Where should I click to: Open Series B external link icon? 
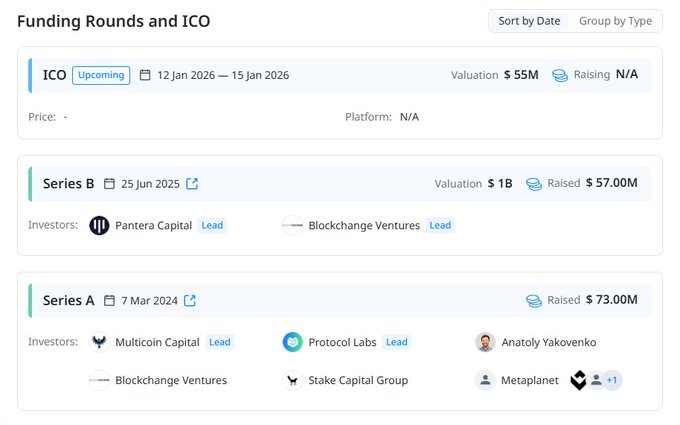(x=192, y=184)
